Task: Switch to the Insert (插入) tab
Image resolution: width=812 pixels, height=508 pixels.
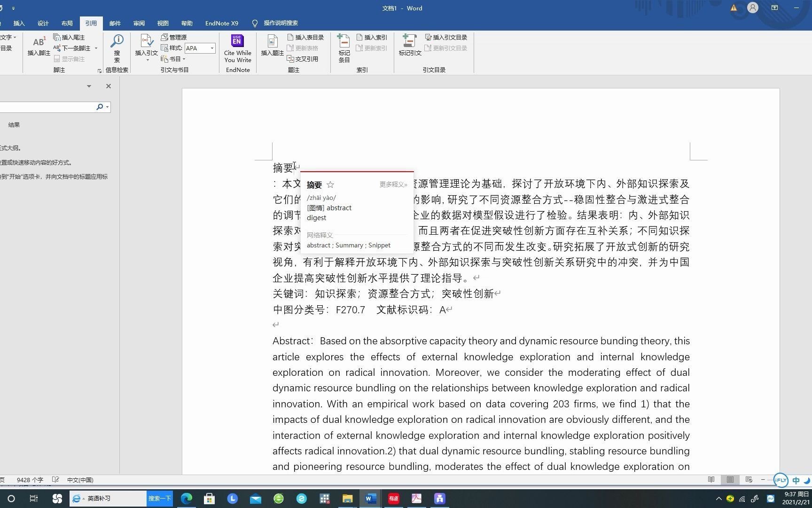Action: click(x=19, y=23)
